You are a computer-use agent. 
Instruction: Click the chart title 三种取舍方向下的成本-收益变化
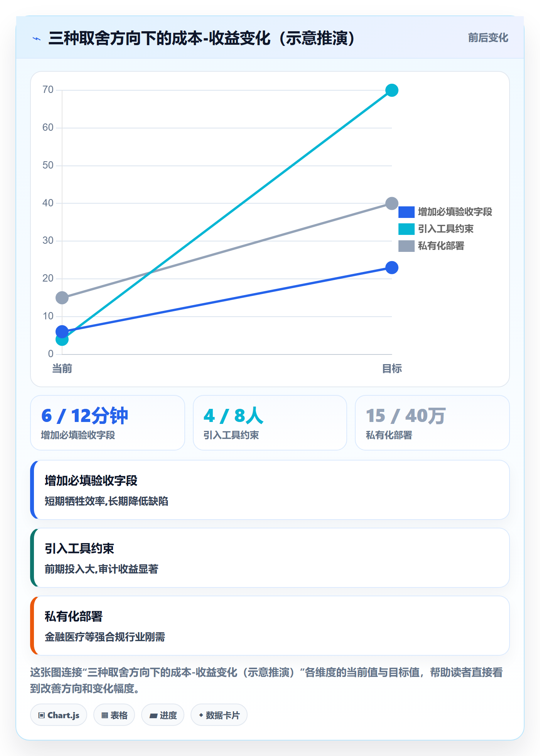[x=201, y=39]
